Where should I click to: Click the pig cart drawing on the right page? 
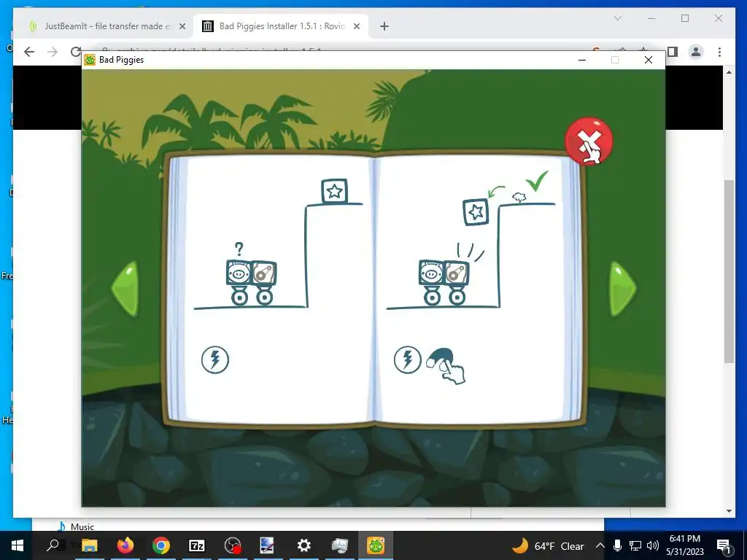click(x=444, y=282)
